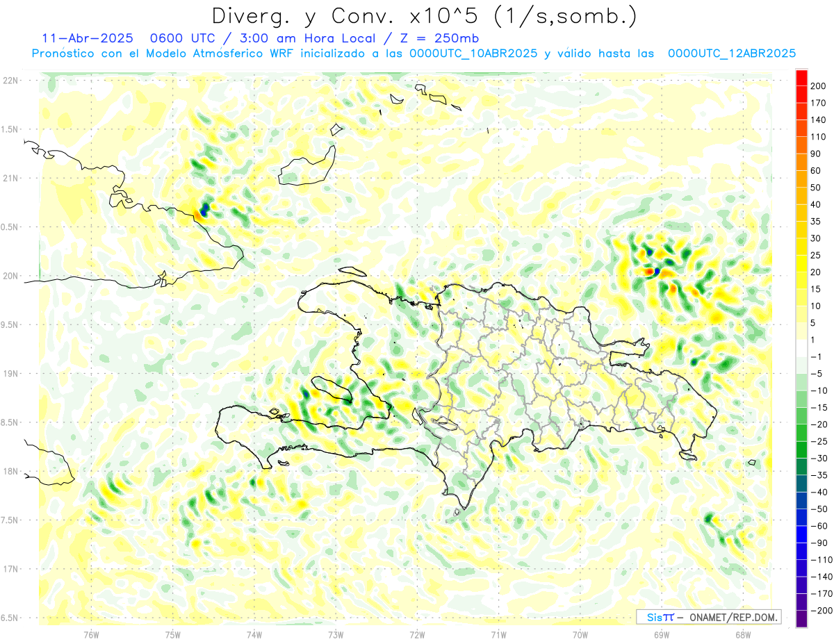
Task: Click the '74W' longitude label
Action: (254, 634)
